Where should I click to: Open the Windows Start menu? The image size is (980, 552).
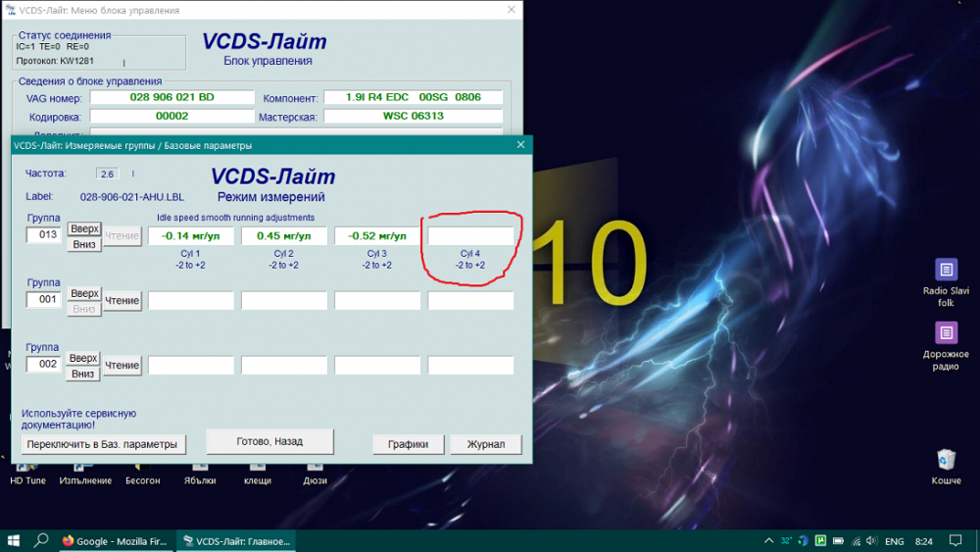(13, 541)
